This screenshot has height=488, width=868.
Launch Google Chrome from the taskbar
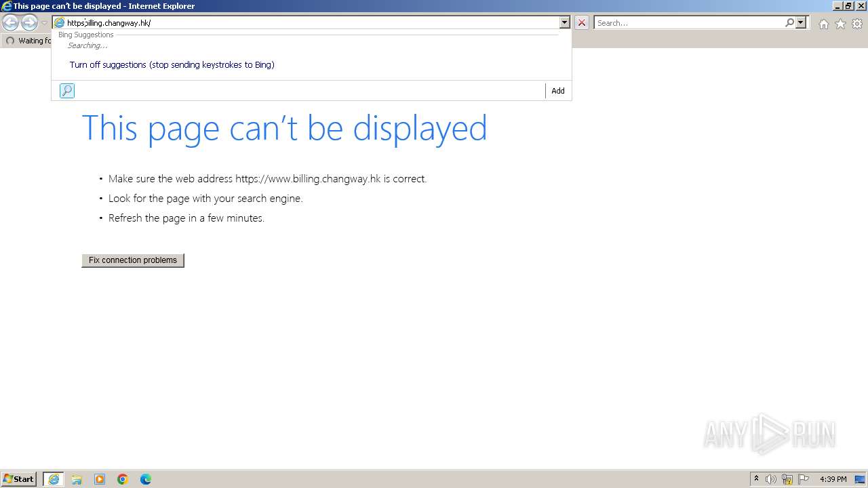pos(123,479)
